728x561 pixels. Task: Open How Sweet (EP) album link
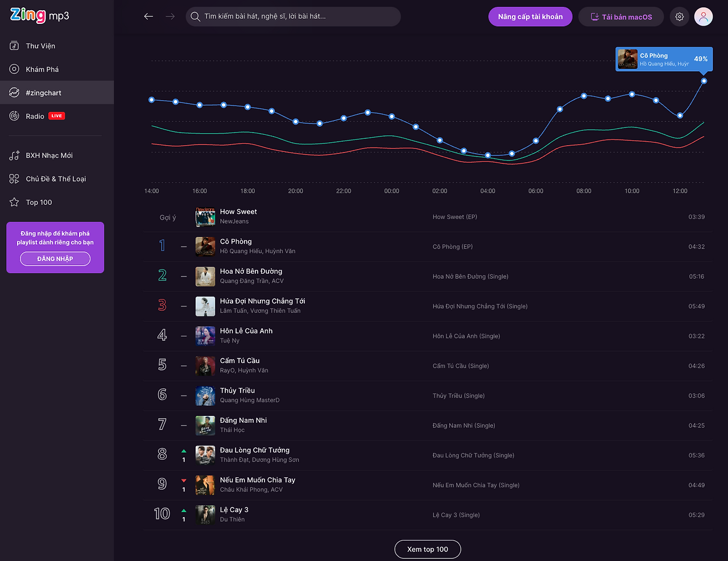[x=455, y=217]
